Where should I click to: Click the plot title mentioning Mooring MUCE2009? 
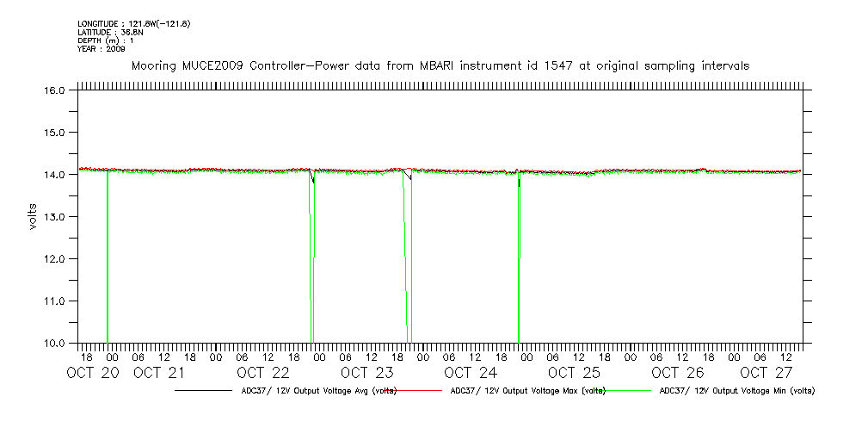[440, 65]
